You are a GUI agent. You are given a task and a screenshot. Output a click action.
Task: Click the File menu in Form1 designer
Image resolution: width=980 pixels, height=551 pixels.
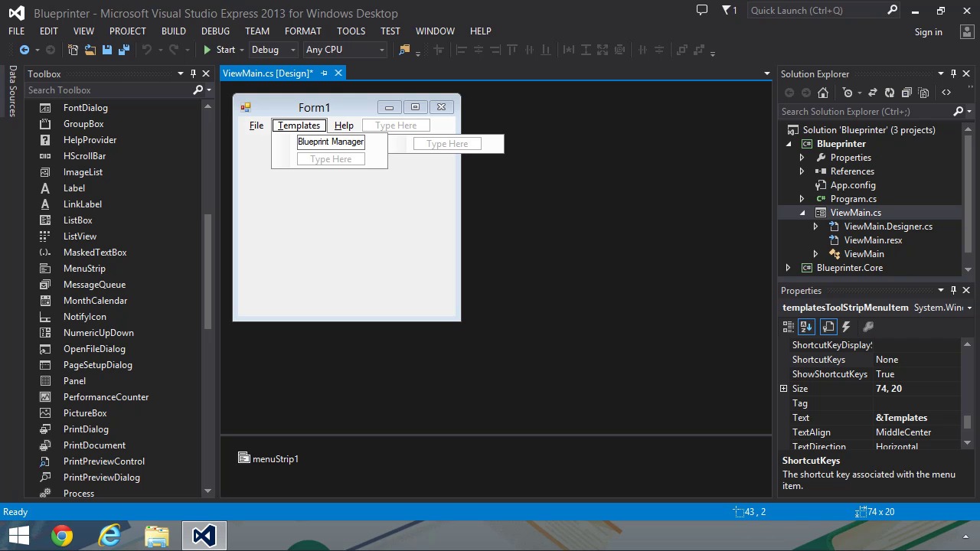(256, 126)
